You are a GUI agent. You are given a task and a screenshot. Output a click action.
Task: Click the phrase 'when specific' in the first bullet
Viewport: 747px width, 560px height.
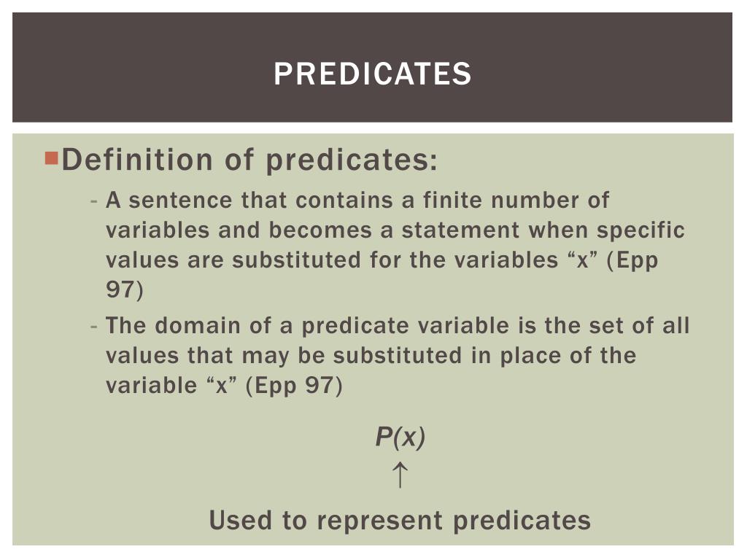606,230
